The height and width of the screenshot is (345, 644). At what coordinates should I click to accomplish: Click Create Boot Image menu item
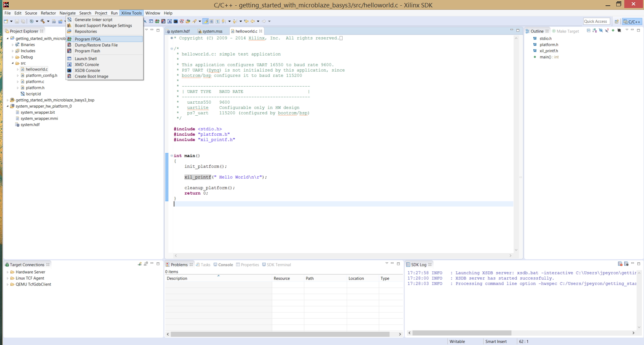point(105,77)
